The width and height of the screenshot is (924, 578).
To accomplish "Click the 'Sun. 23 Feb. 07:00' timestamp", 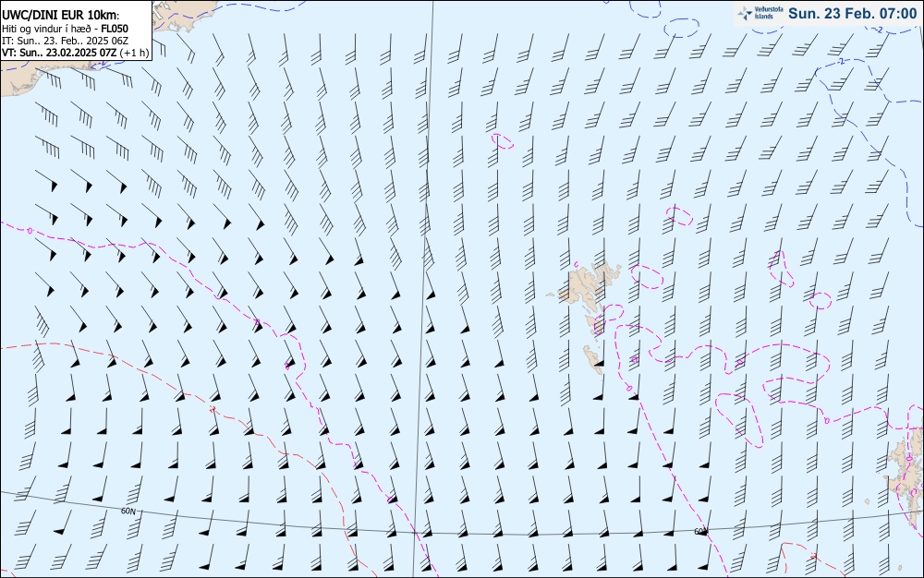I will [x=852, y=14].
